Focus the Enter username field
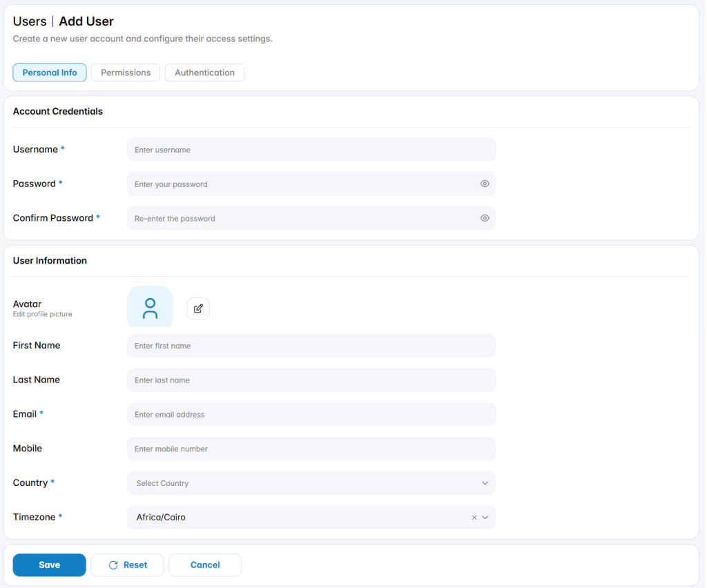This screenshot has height=588, width=707. [311, 150]
